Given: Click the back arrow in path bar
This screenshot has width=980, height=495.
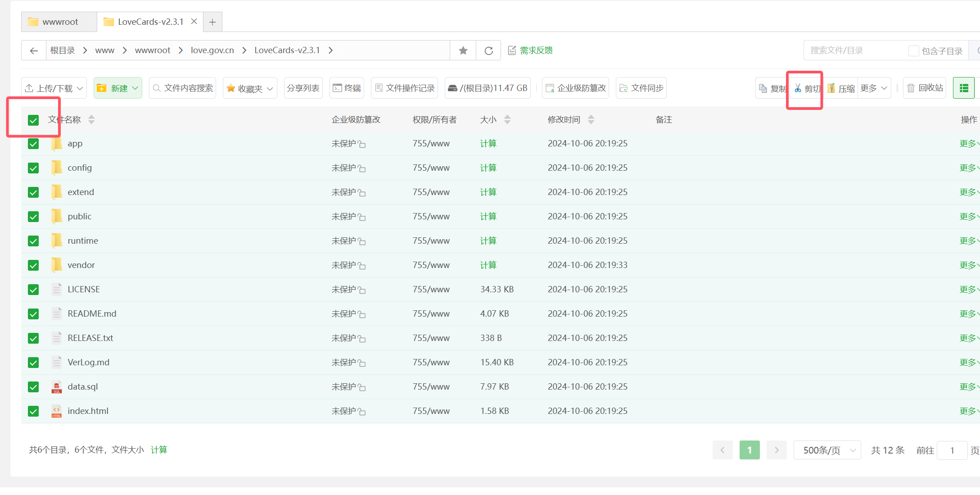Looking at the screenshot, I should point(34,50).
